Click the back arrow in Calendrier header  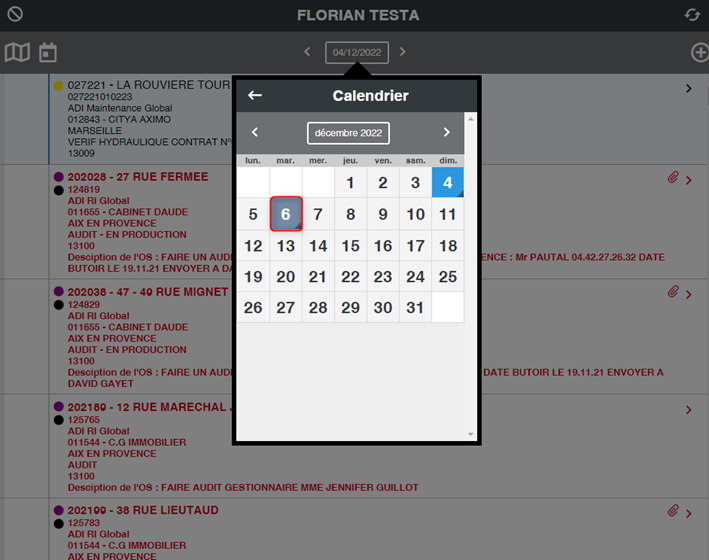[x=255, y=96]
